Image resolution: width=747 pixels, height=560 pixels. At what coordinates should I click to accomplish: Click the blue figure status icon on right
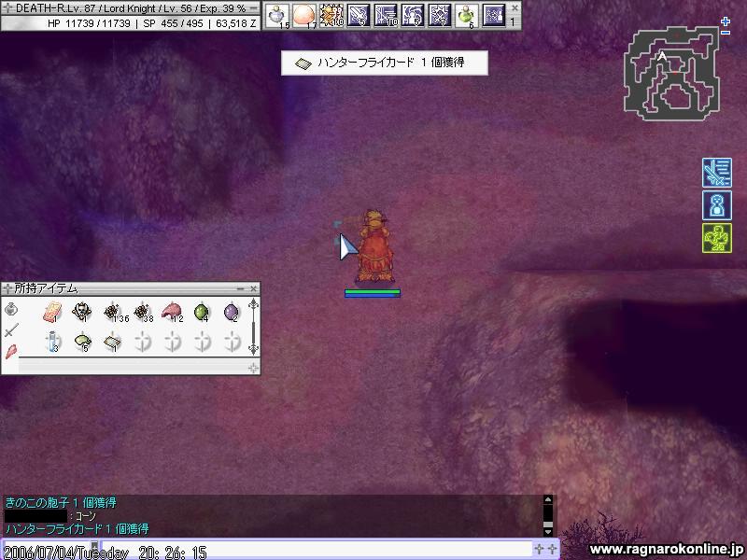pos(716,205)
